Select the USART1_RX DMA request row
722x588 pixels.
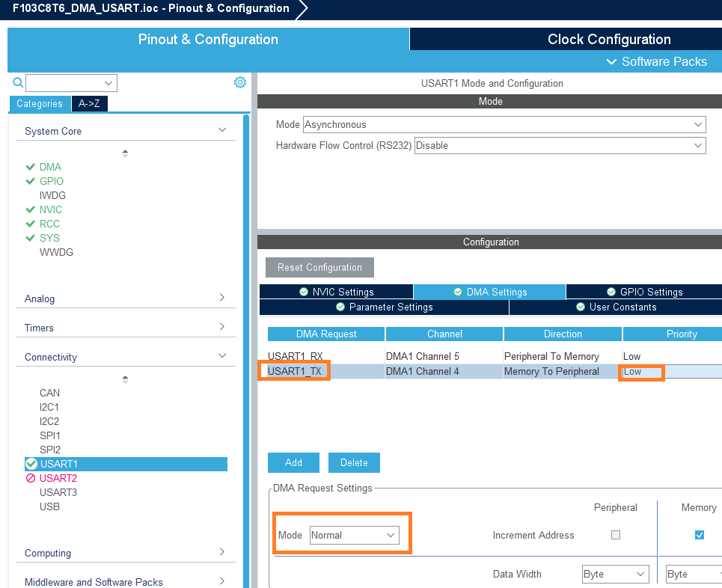pos(495,356)
